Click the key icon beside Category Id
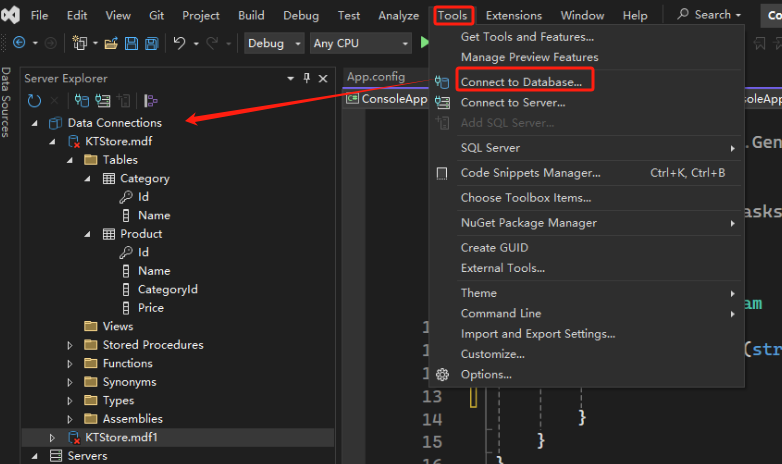 126,197
